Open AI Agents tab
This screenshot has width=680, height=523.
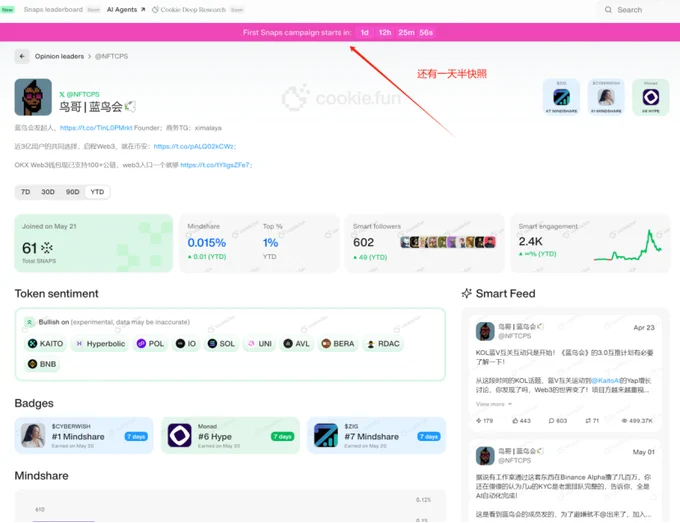pyautogui.click(x=126, y=10)
